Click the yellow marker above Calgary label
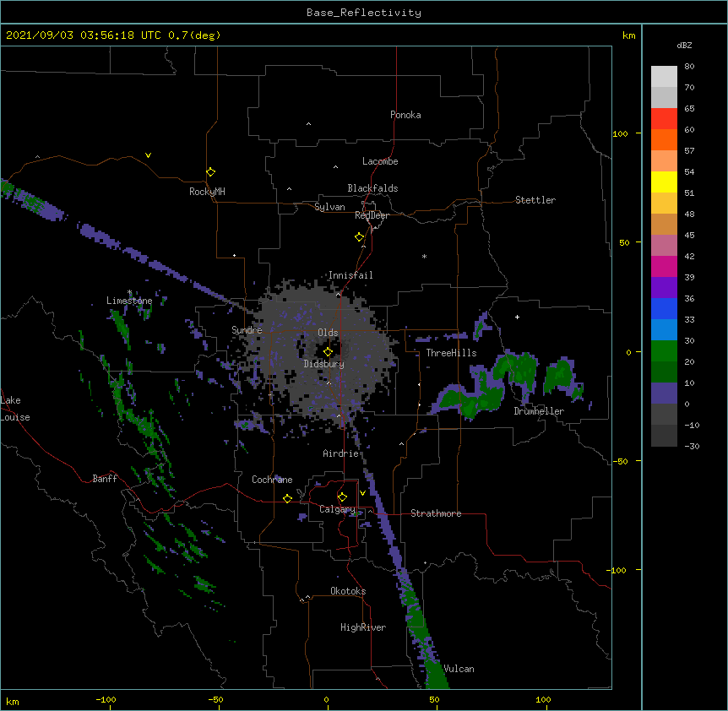 (x=342, y=497)
